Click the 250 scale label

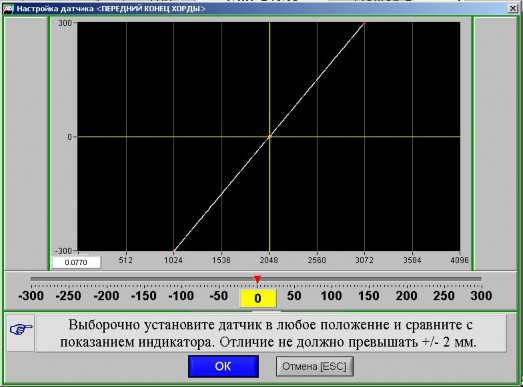[444, 296]
